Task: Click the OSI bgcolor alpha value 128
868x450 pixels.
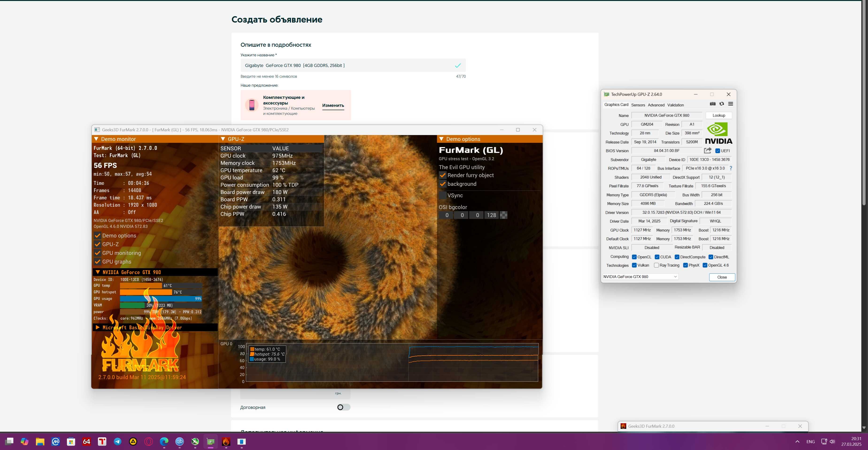Action: tap(491, 215)
